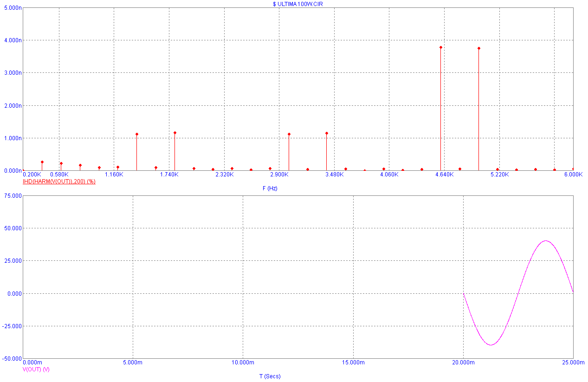Click the 4.060K frequency axis label
588x382 pixels.
[x=389, y=175]
